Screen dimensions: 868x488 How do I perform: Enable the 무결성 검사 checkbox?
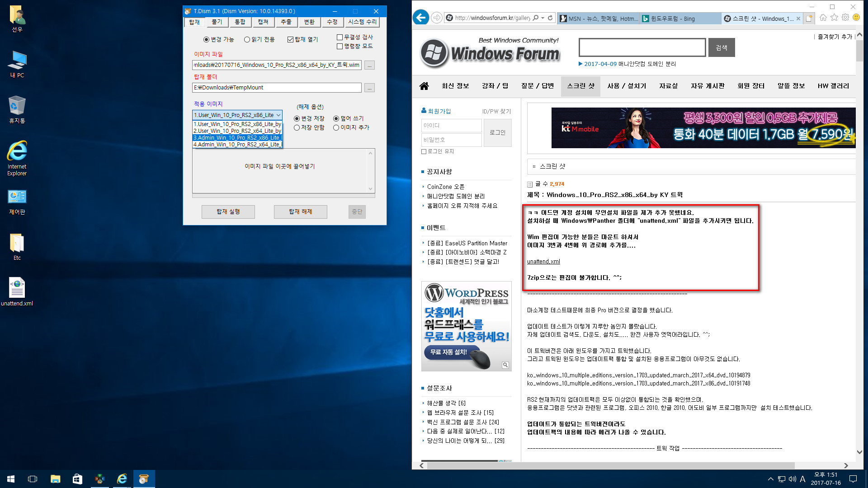[x=355, y=37]
